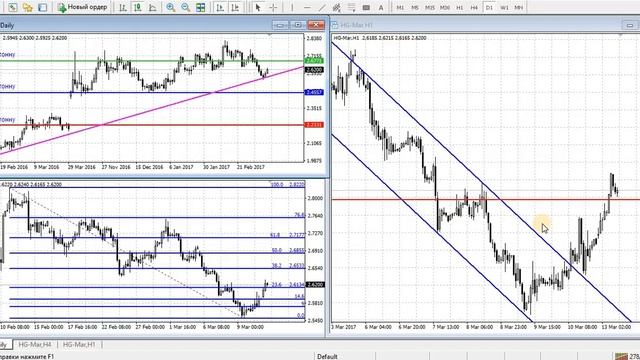Screen dimensions: 640x360
Task: Select the crosshair tool
Action: (273, 7)
